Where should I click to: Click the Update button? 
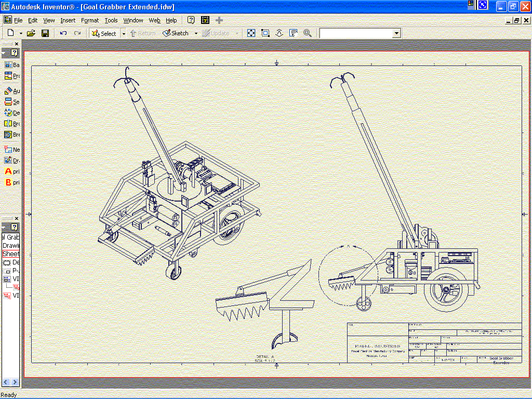(x=216, y=33)
